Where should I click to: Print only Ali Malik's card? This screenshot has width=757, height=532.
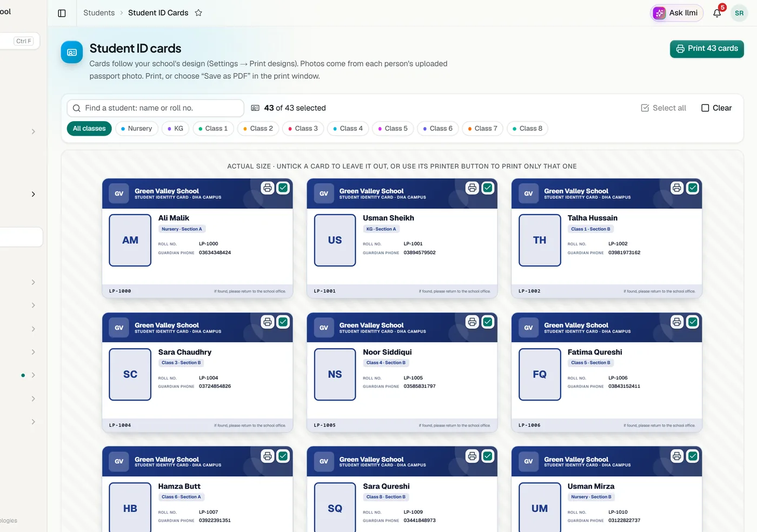pyautogui.click(x=268, y=188)
